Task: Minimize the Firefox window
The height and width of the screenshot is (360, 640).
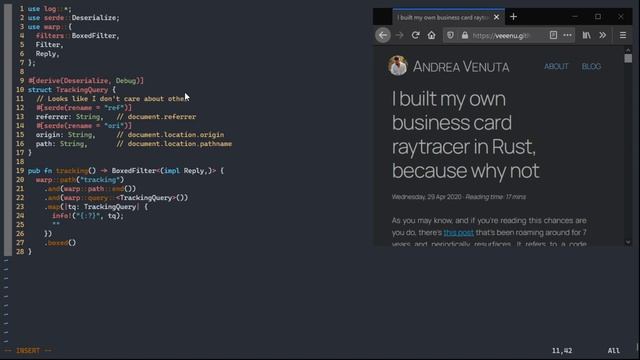Action: [575, 17]
